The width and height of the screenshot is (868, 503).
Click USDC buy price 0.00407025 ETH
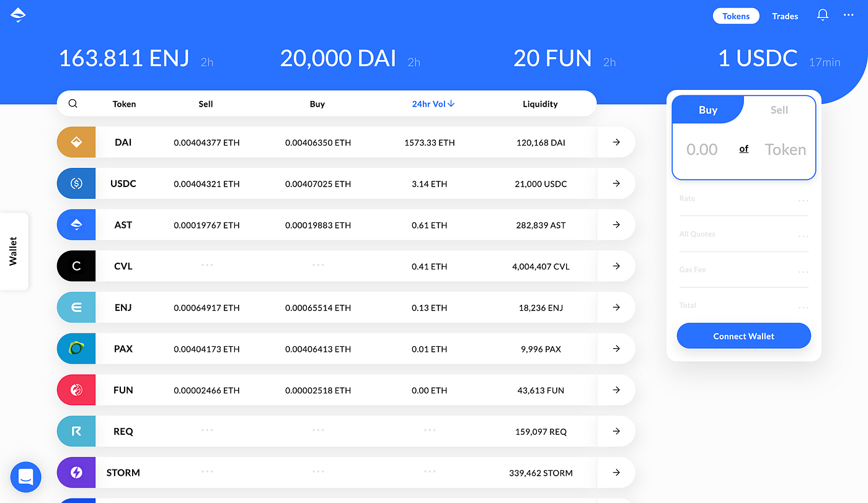pos(318,184)
